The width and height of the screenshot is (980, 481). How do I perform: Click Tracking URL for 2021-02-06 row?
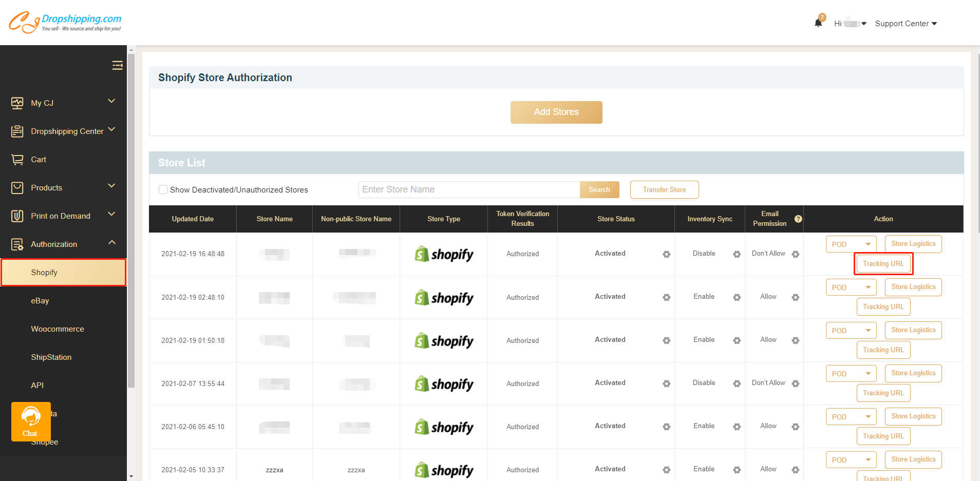883,436
